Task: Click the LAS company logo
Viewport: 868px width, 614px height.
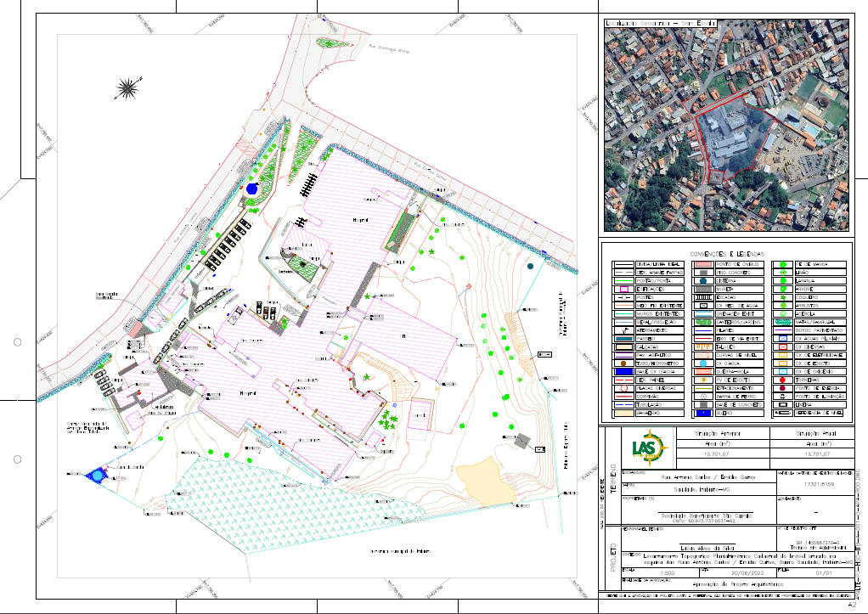Action: coord(648,448)
